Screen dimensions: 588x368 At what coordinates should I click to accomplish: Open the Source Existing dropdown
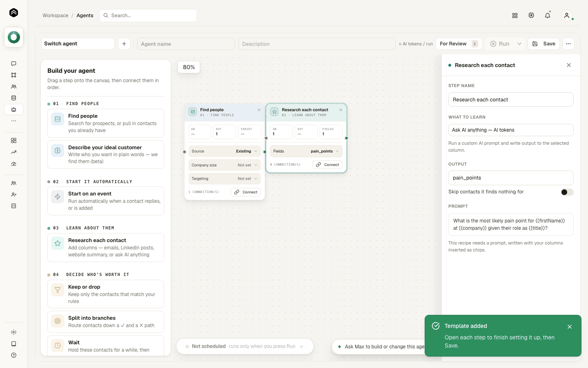tap(225, 151)
